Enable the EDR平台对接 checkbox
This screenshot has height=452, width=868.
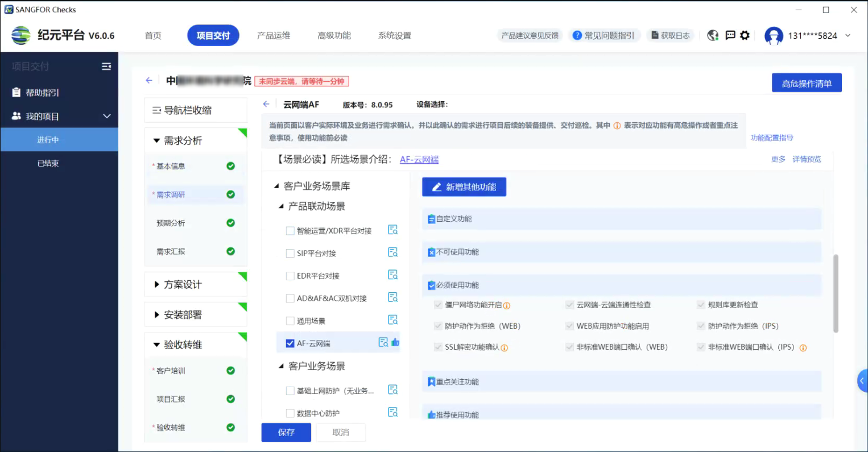(290, 276)
